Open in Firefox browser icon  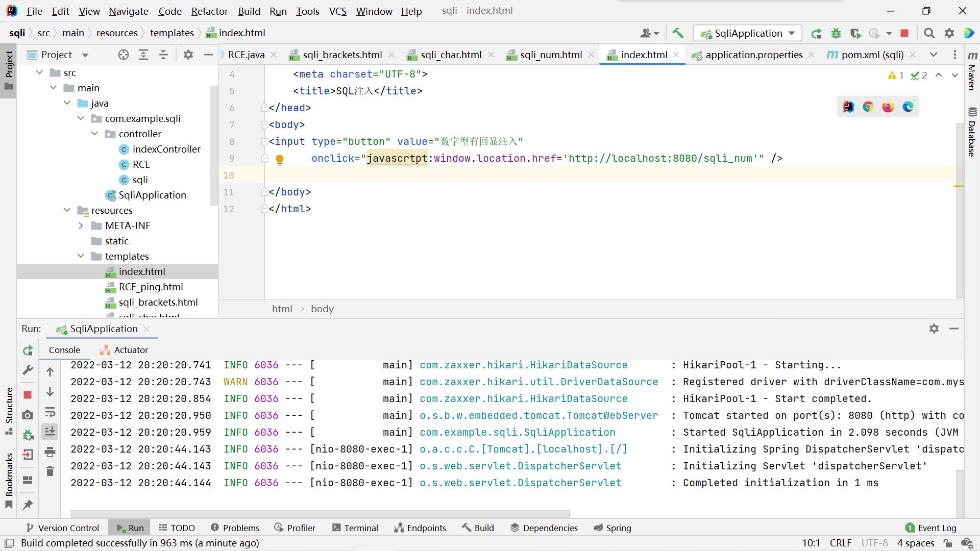(888, 107)
